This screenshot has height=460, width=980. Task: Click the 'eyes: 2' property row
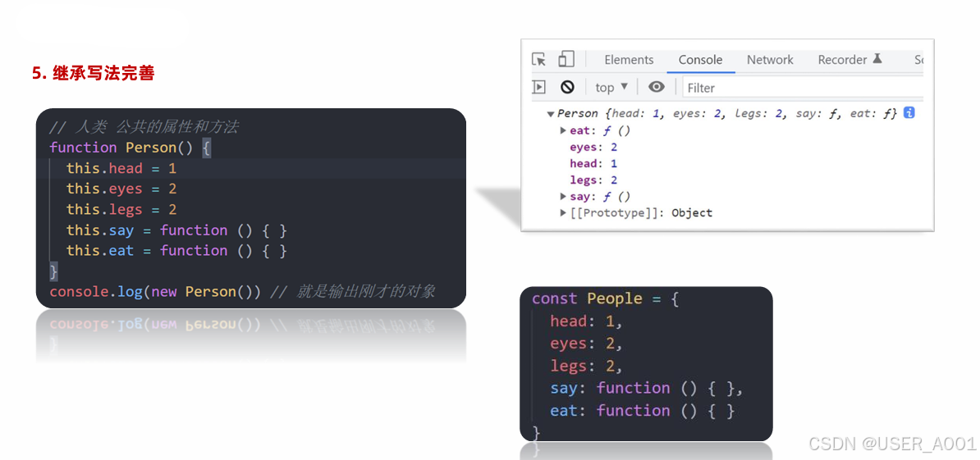pos(593,148)
